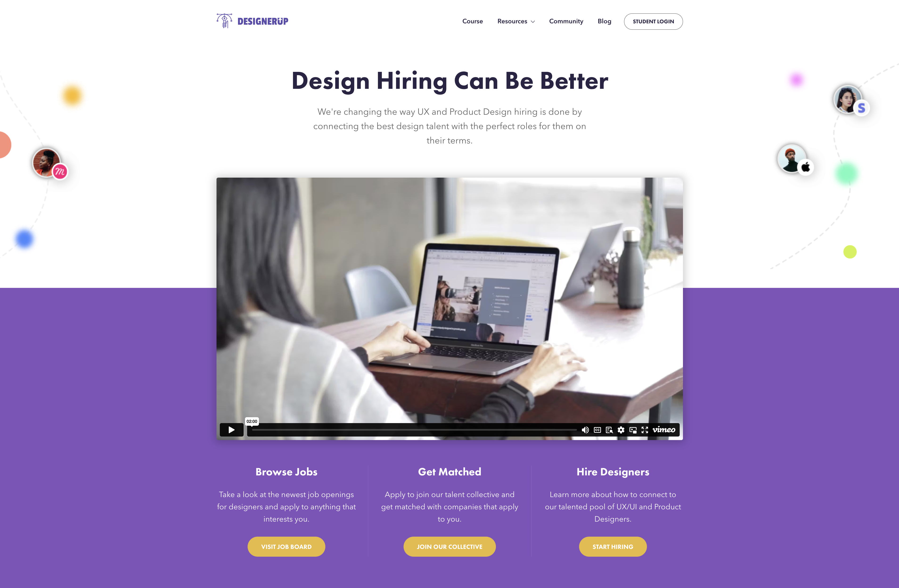Click Visit Job Board button
The image size is (899, 588).
click(286, 546)
